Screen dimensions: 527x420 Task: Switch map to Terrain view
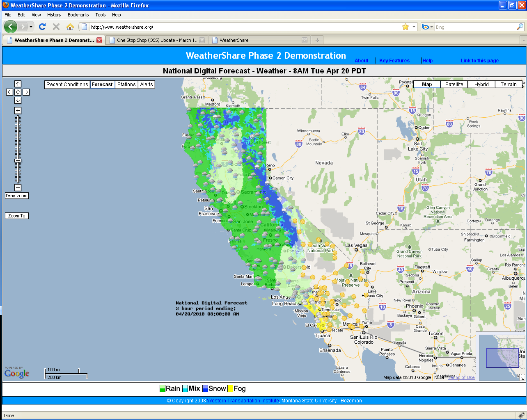coord(509,84)
